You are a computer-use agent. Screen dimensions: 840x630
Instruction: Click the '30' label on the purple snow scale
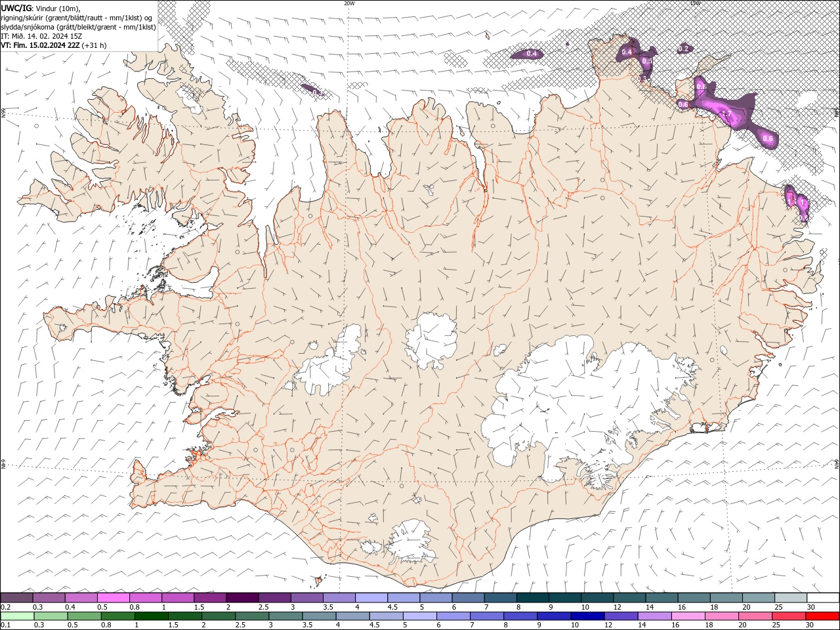(x=810, y=607)
